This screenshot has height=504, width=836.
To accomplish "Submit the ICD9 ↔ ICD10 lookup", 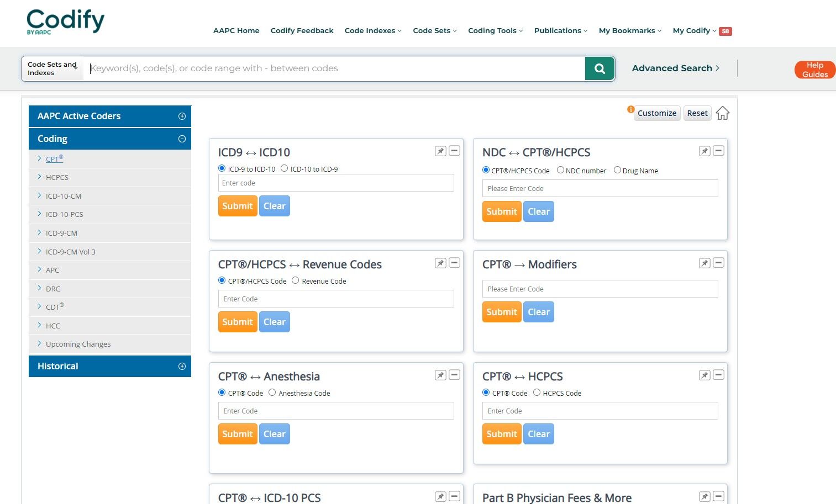I will (238, 206).
